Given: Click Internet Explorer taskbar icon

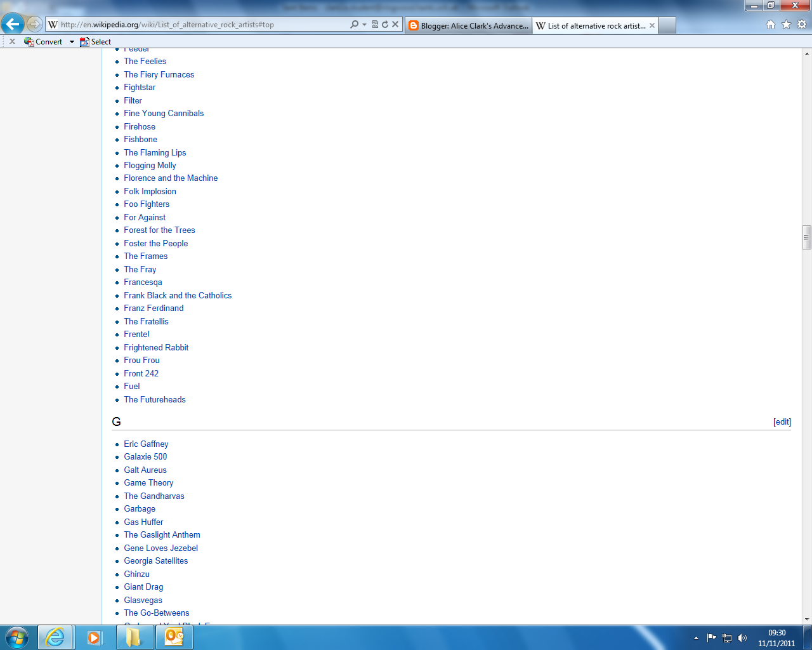Looking at the screenshot, I should (x=56, y=637).
